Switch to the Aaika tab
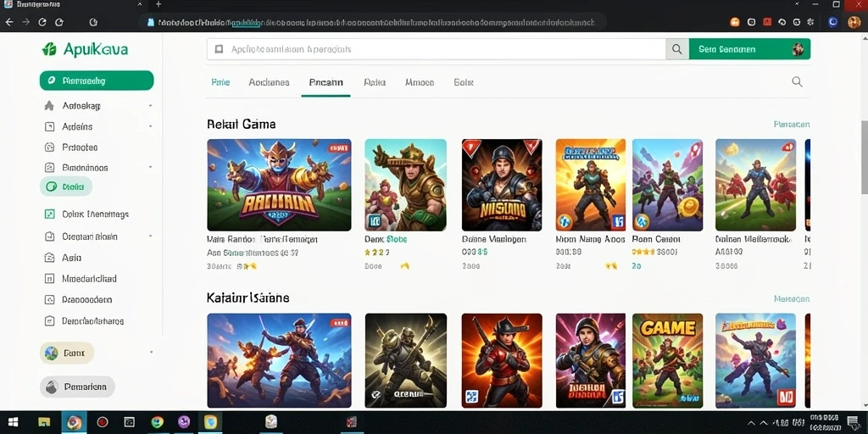Screen dimensions: 868x434 375,82
